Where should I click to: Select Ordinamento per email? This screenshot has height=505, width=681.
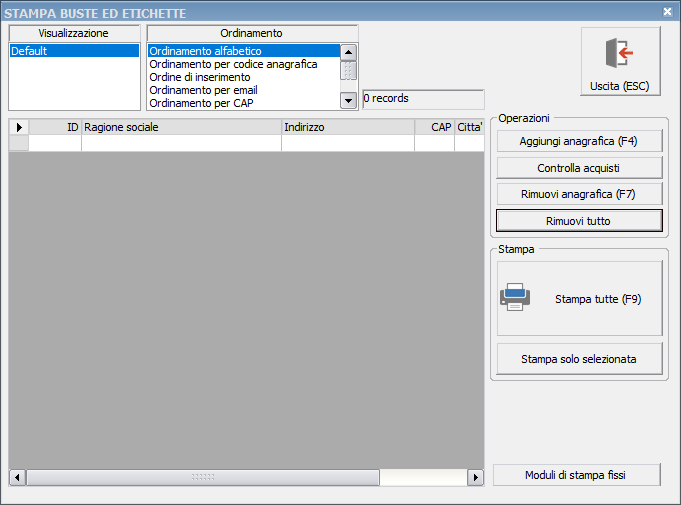click(x=244, y=90)
